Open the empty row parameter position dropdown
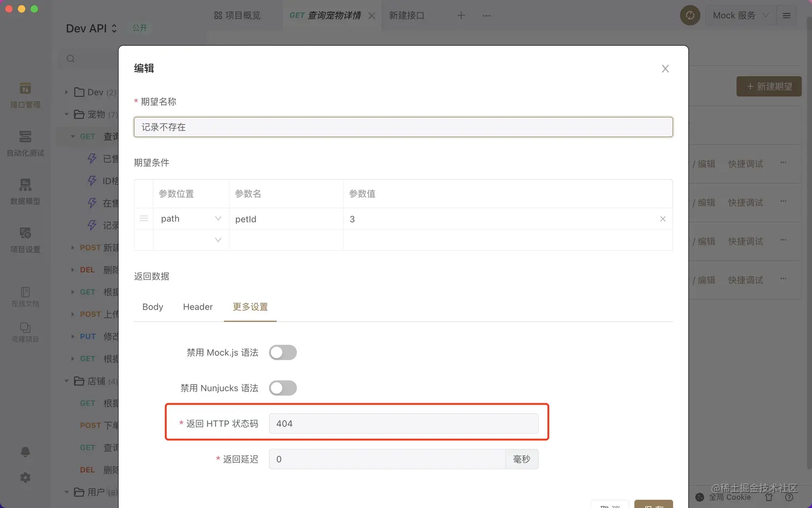This screenshot has height=508, width=812. [x=191, y=240]
